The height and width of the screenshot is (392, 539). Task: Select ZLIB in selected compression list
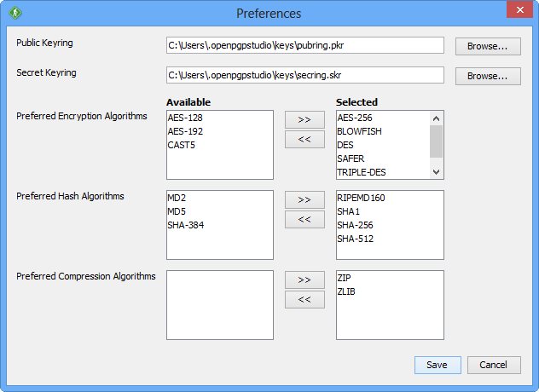pyautogui.click(x=347, y=291)
